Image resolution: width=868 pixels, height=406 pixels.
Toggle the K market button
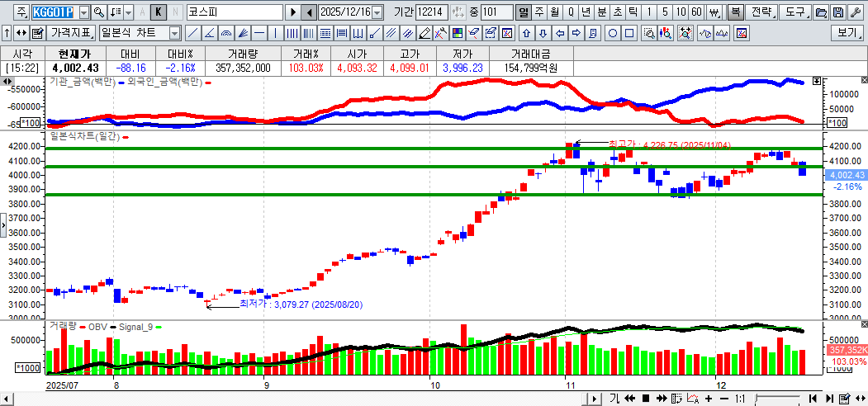point(158,12)
